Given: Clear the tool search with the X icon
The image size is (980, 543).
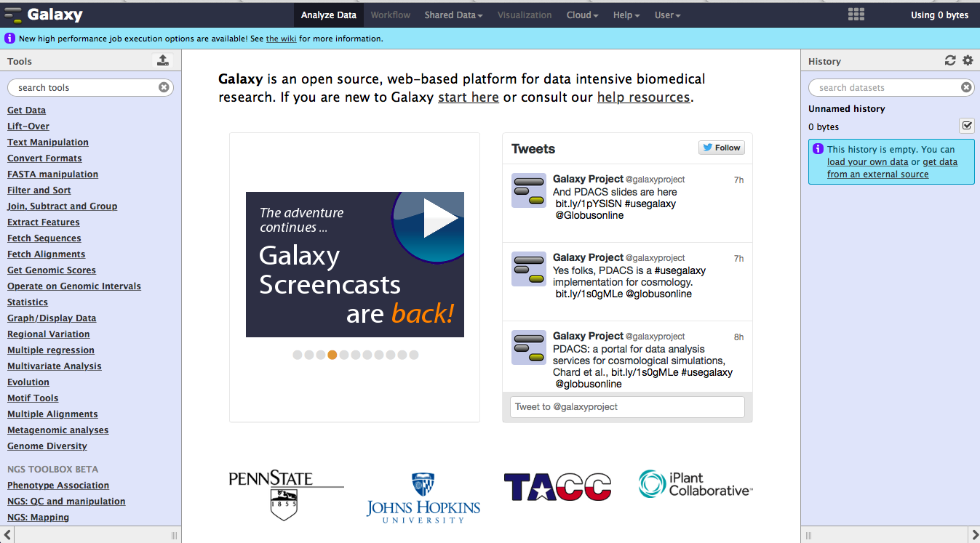Looking at the screenshot, I should tap(164, 87).
